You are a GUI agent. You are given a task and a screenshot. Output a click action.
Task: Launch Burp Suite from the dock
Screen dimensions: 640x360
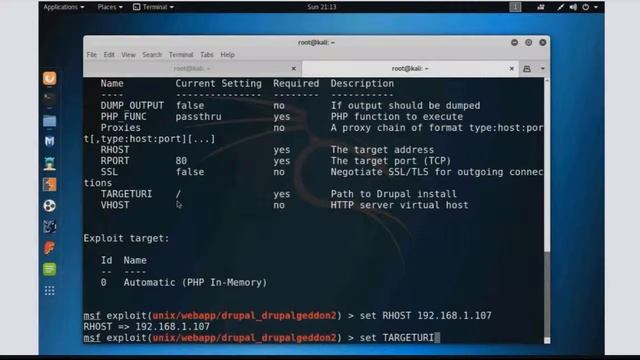tap(49, 184)
